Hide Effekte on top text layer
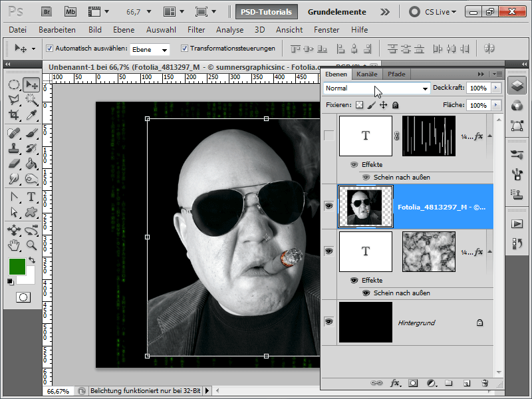 coord(354,164)
